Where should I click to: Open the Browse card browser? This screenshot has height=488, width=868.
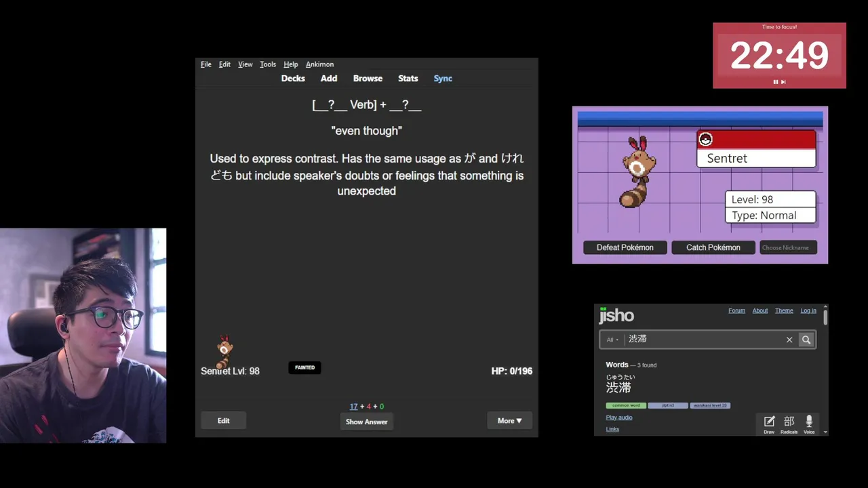pyautogui.click(x=368, y=79)
